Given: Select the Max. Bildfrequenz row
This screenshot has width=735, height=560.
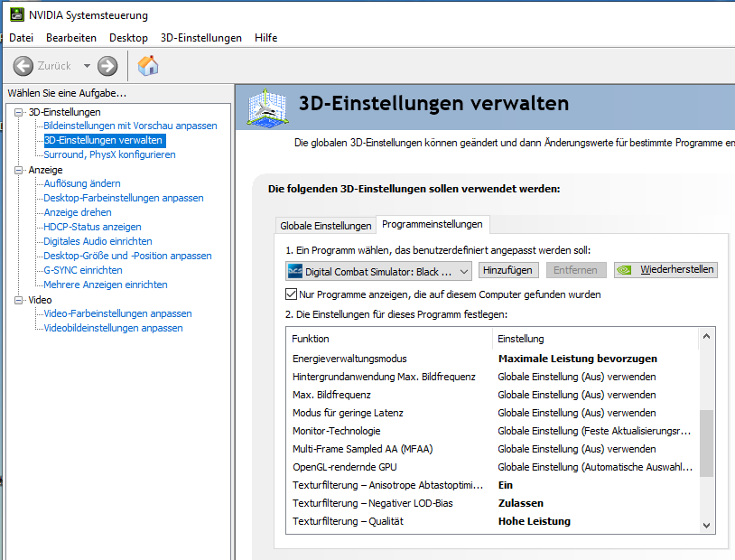Looking at the screenshot, I should pyautogui.click(x=492, y=395).
